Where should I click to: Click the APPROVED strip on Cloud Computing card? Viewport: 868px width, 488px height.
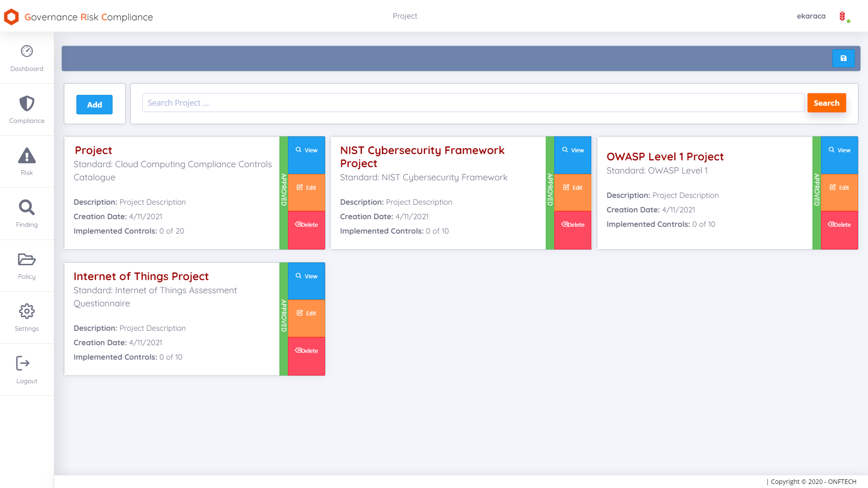click(x=283, y=193)
